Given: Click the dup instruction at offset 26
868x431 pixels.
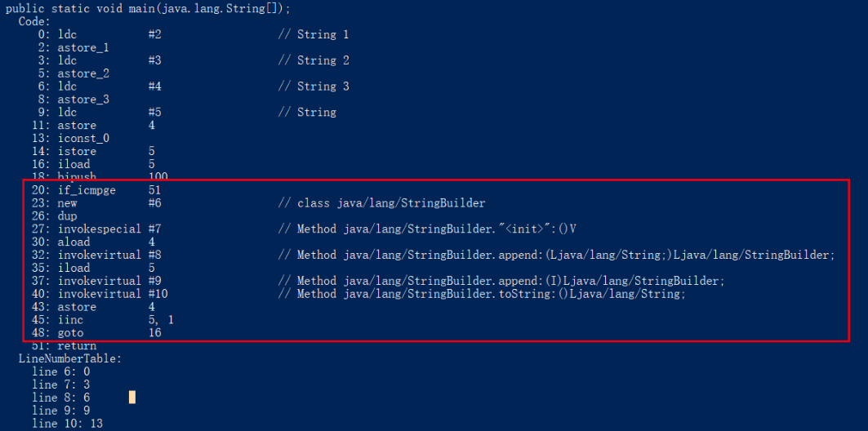Looking at the screenshot, I should point(67,216).
